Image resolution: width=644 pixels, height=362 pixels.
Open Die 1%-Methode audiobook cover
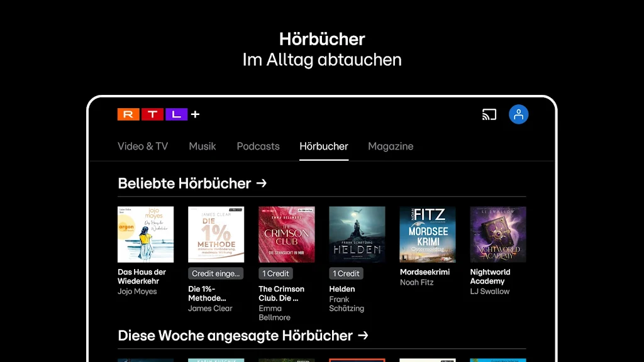[216, 234]
